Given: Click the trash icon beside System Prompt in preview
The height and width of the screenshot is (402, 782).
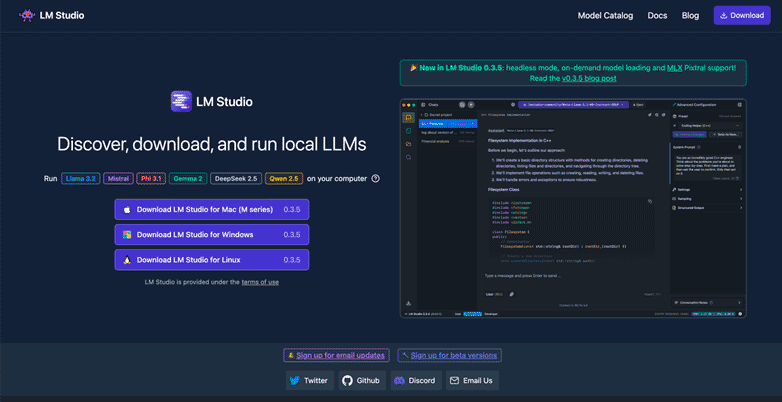Looking at the screenshot, I should (739, 148).
